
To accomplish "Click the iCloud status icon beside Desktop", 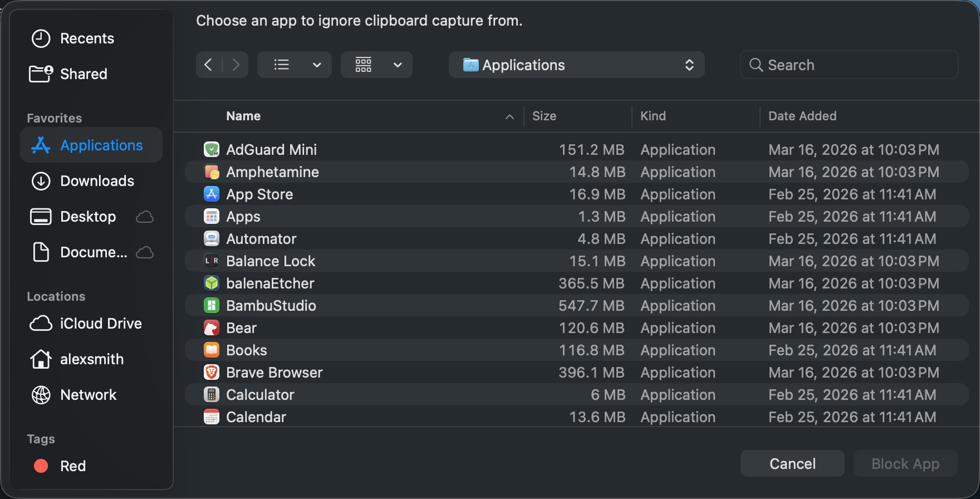I will (145, 217).
